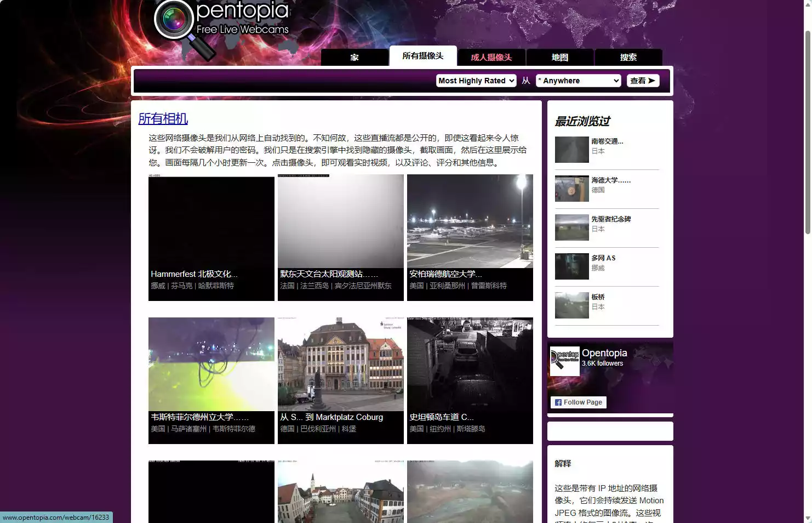This screenshot has width=812, height=523.
Task: Open the 韦斯特菲尔德州立大学 webcam thumbnail
Action: 211,365
